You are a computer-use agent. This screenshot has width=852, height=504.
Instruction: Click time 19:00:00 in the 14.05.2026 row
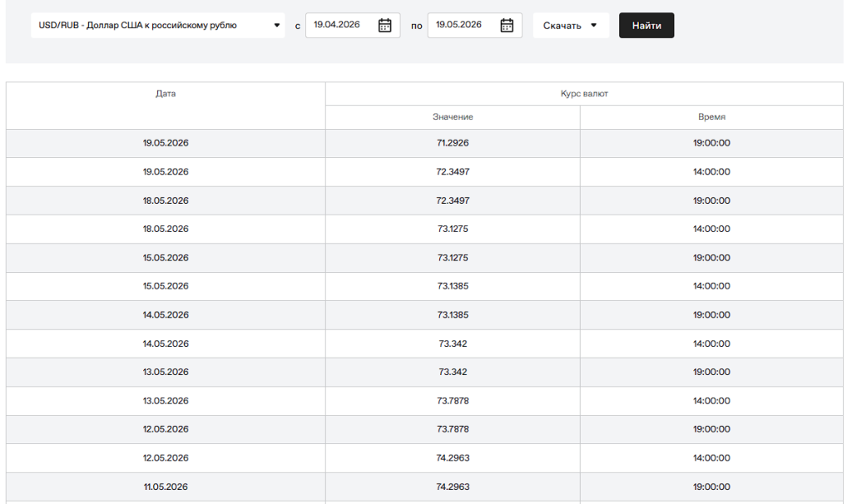[711, 314]
